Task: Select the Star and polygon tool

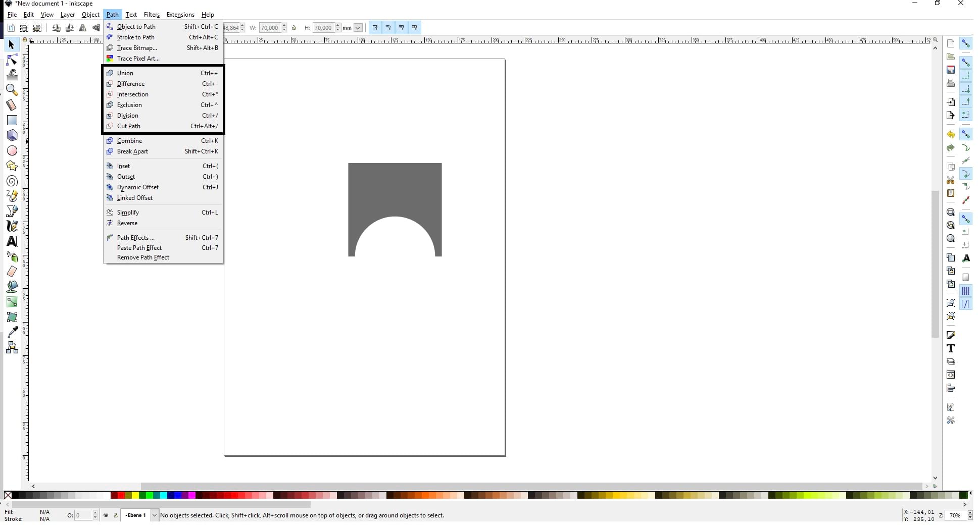Action: point(12,166)
